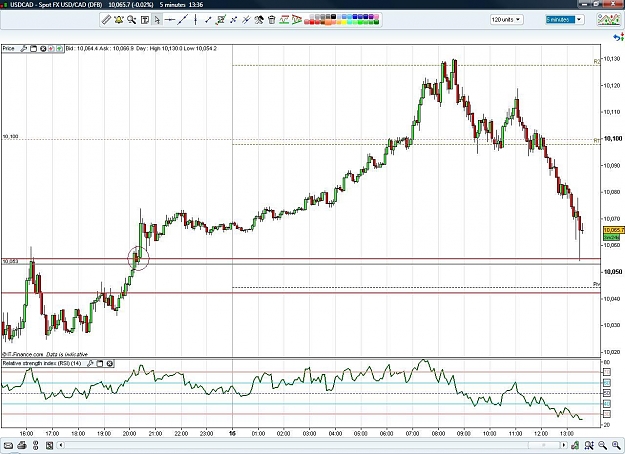Viewport: 625px width, 454px height.
Task: Select the support resistance lines tool
Action: (x=284, y=20)
